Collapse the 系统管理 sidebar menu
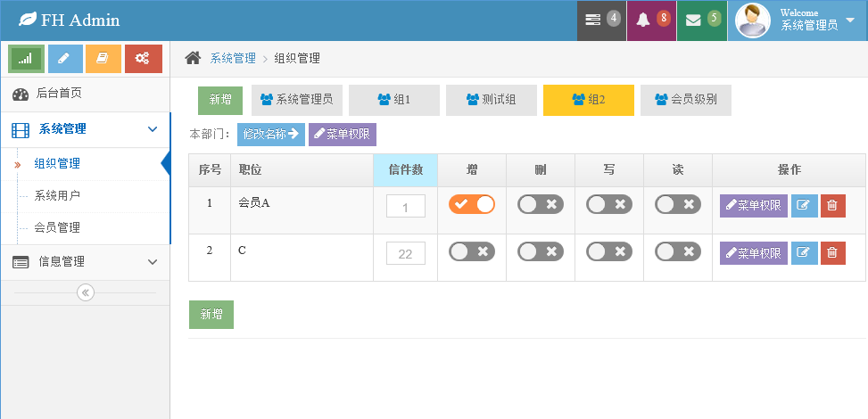The image size is (868, 419). click(x=86, y=129)
